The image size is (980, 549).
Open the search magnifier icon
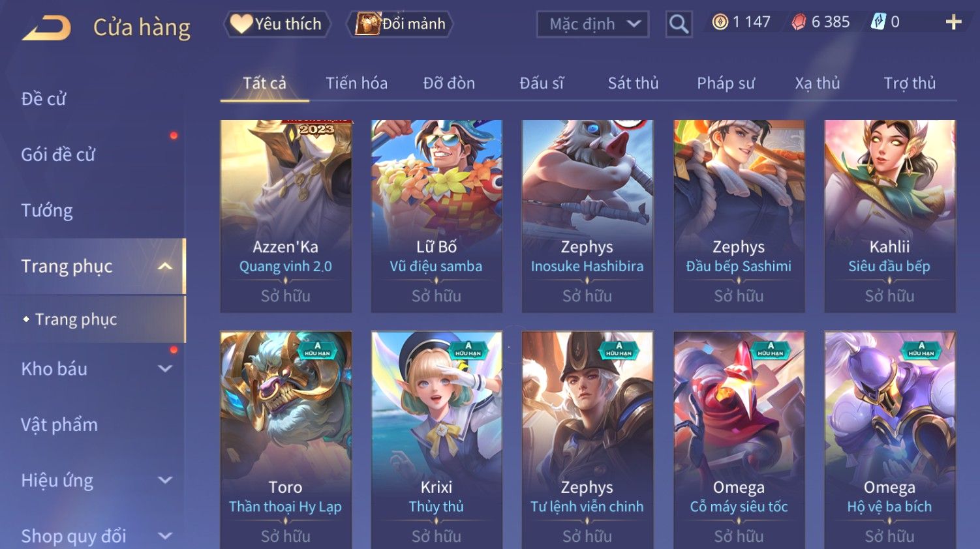[679, 25]
